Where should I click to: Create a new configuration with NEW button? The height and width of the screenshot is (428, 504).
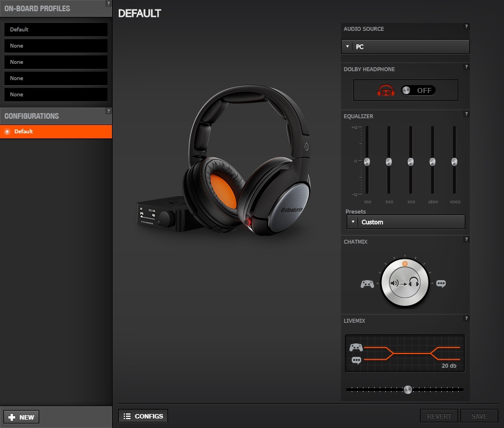(x=21, y=417)
